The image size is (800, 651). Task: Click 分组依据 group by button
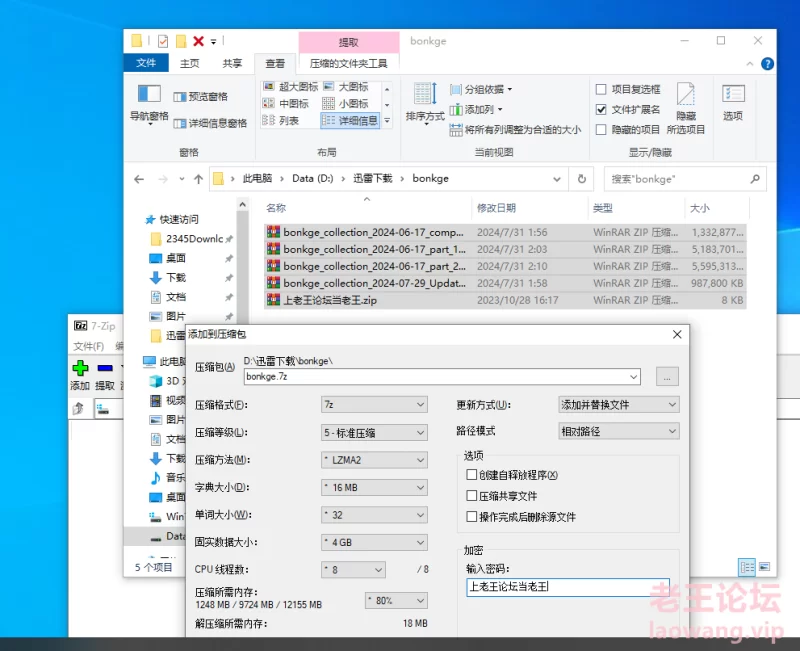coord(481,89)
